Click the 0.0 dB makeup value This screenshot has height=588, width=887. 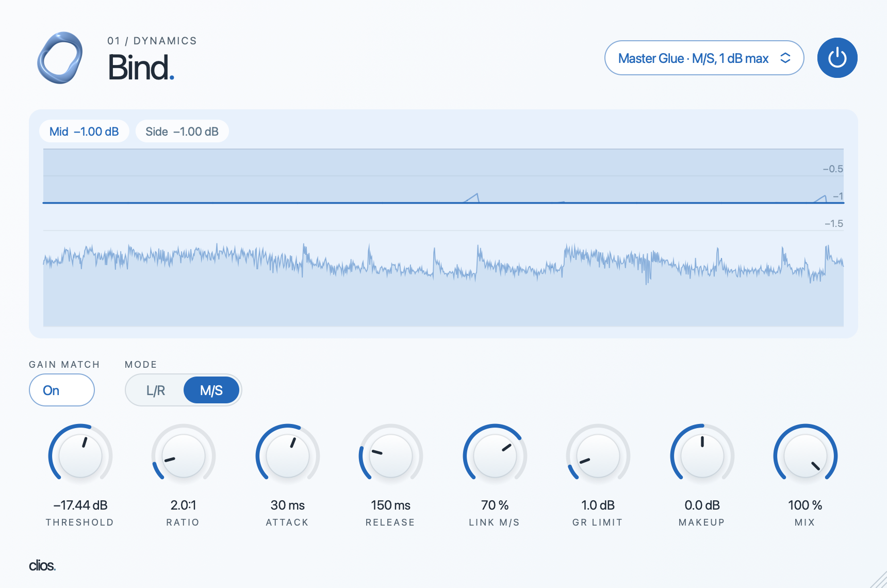pyautogui.click(x=702, y=505)
